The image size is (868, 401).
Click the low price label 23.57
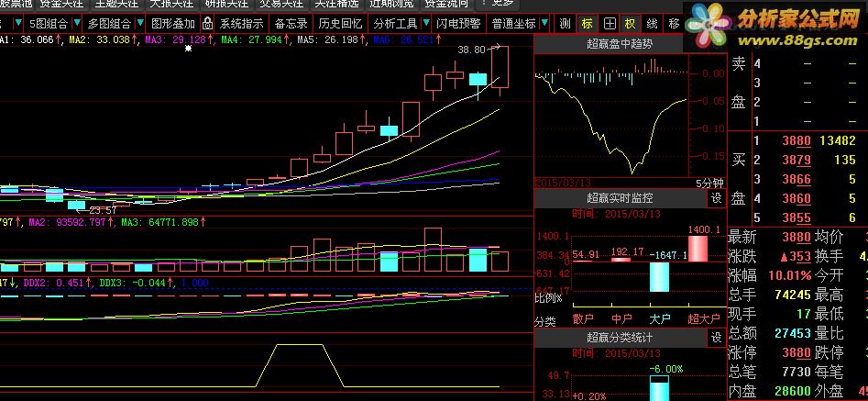(103, 210)
